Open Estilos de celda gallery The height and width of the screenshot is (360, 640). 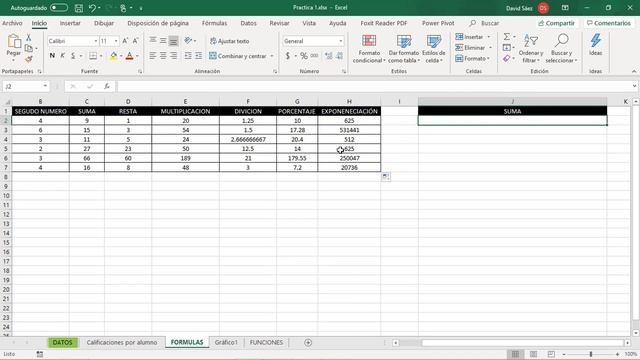(433, 49)
